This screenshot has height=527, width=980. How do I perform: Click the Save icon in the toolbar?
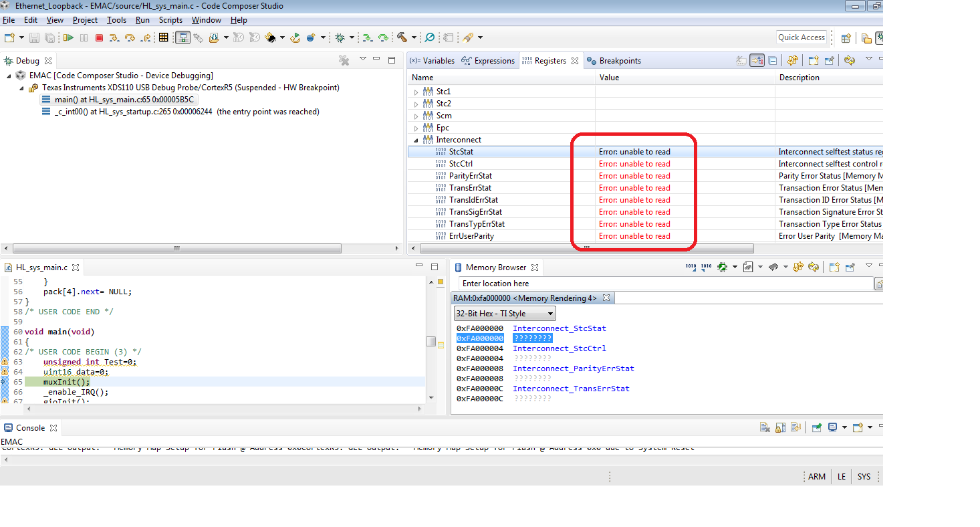click(34, 37)
